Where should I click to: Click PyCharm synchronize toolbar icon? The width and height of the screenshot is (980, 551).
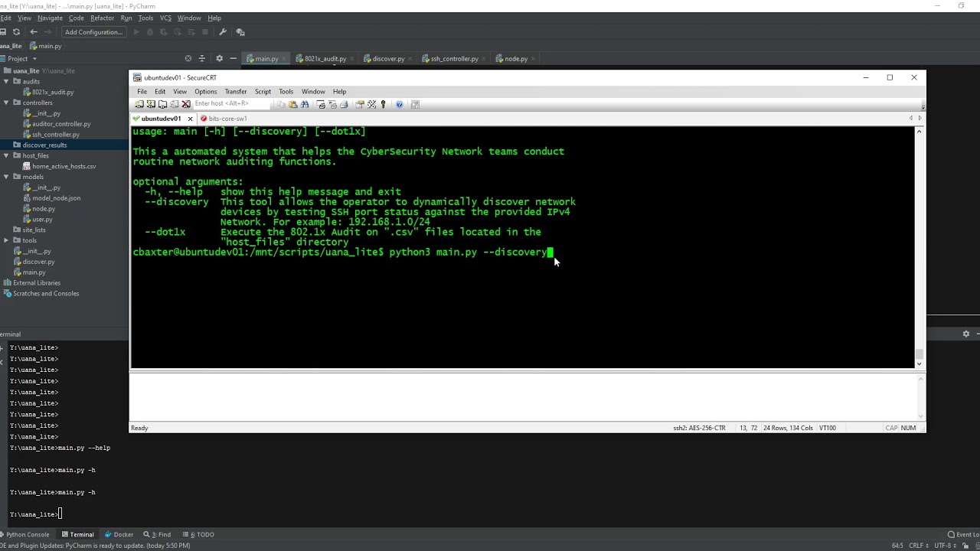click(x=16, y=32)
